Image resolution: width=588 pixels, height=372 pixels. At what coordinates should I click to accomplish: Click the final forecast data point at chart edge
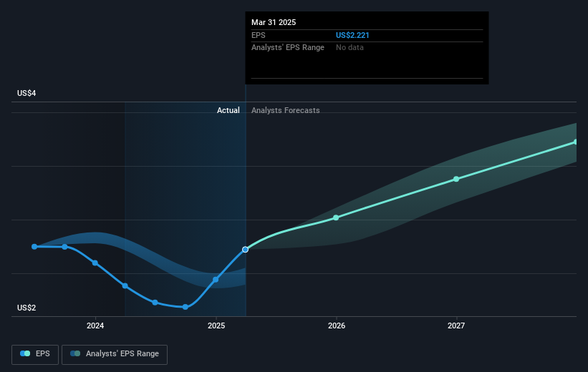pyautogui.click(x=576, y=142)
